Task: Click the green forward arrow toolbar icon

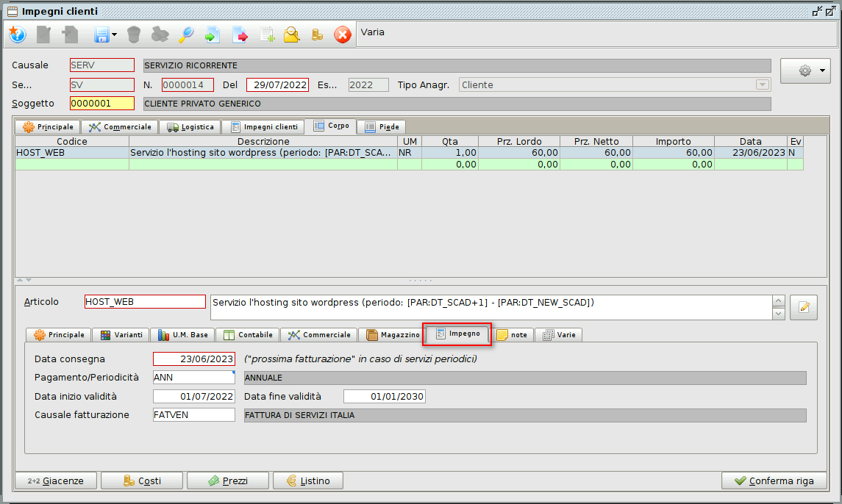Action: pyautogui.click(x=213, y=35)
